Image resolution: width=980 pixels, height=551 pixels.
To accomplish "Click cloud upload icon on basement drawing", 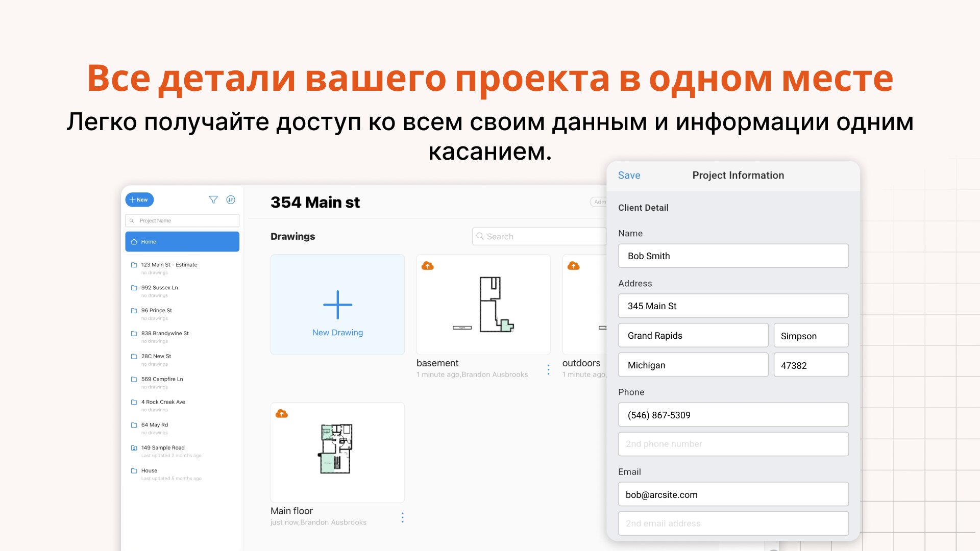I will point(428,266).
